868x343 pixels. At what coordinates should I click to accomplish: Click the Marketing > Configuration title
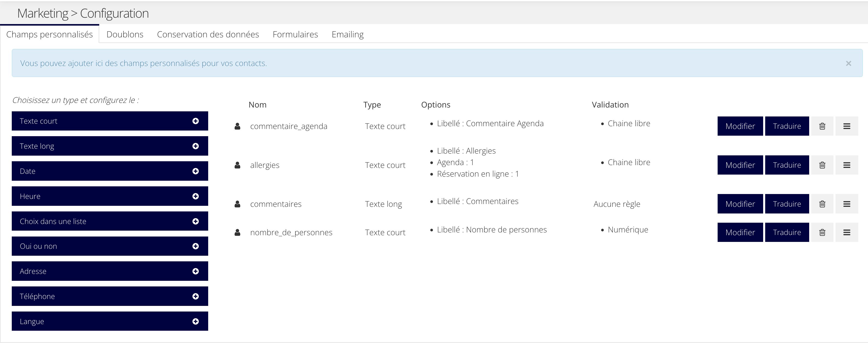(x=83, y=14)
